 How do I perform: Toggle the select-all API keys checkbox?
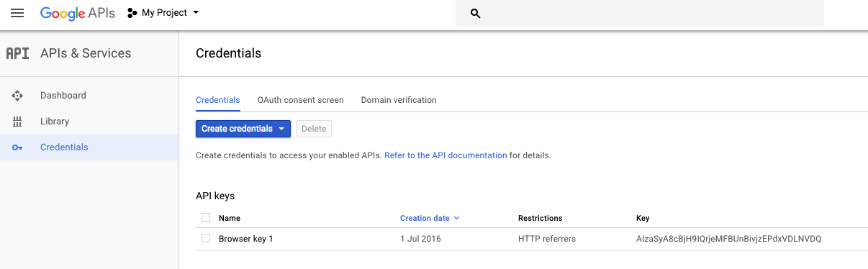click(x=206, y=217)
